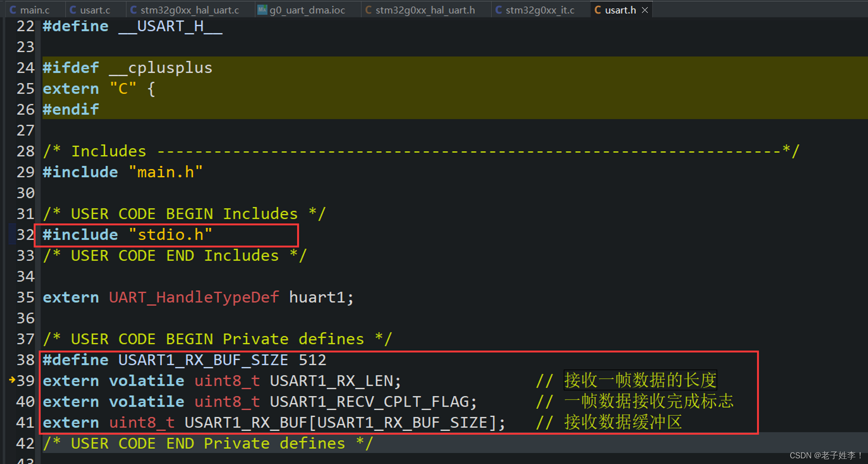Click the "main.h" include string
Screen dimensions: 868x464
pos(165,172)
